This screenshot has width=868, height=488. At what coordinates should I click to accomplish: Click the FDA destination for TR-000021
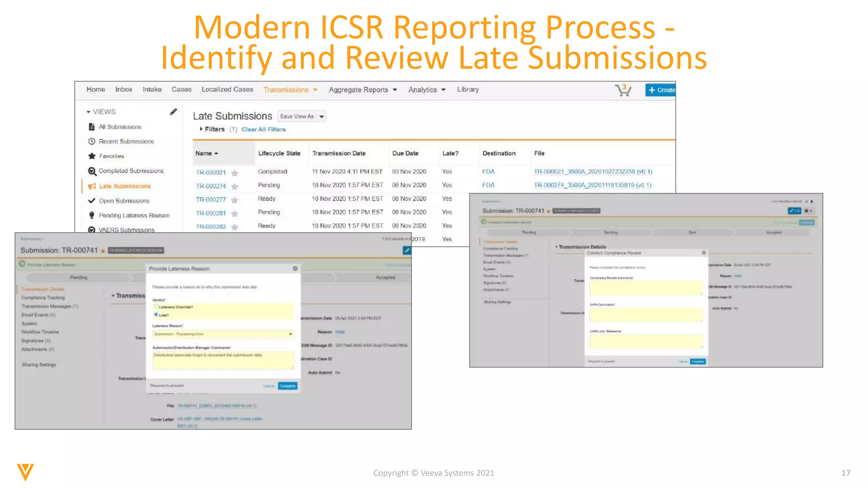488,172
